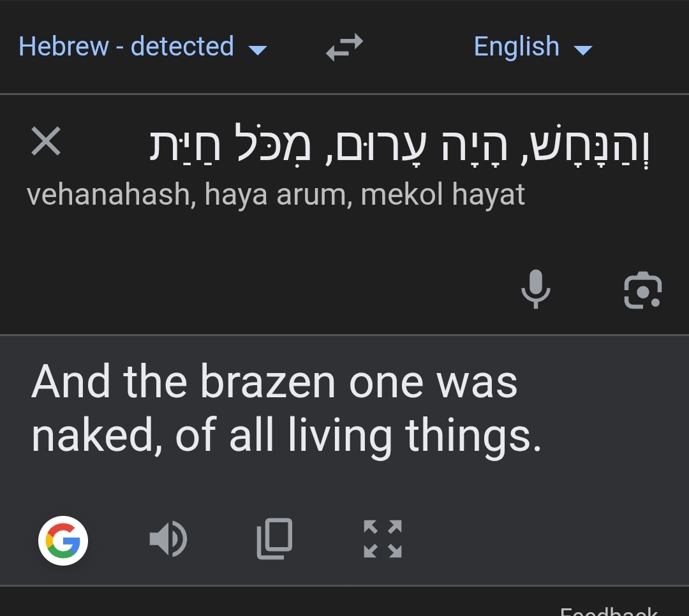Click the arrow next to English

[x=583, y=50]
